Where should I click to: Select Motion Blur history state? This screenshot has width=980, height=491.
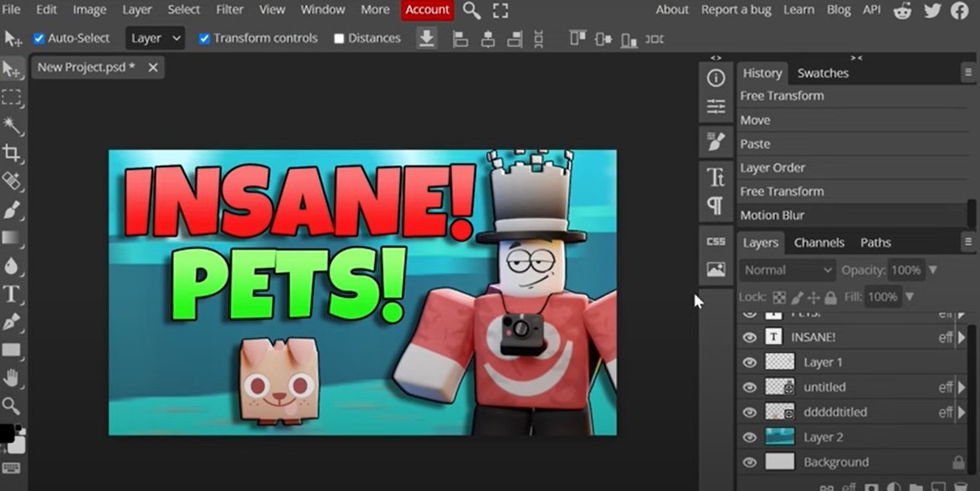(853, 216)
